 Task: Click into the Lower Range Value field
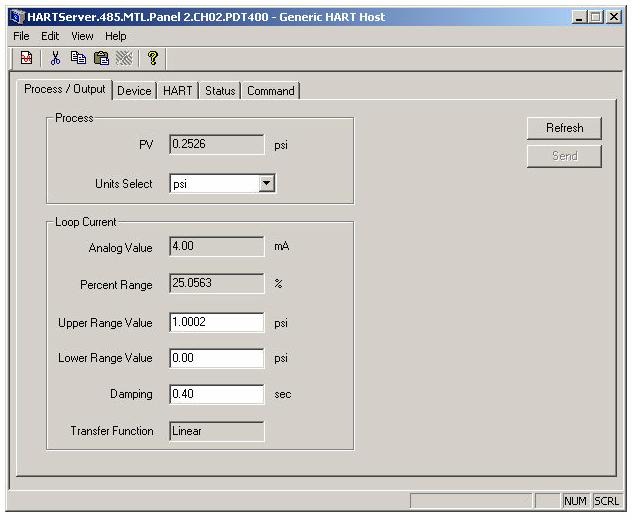217,358
